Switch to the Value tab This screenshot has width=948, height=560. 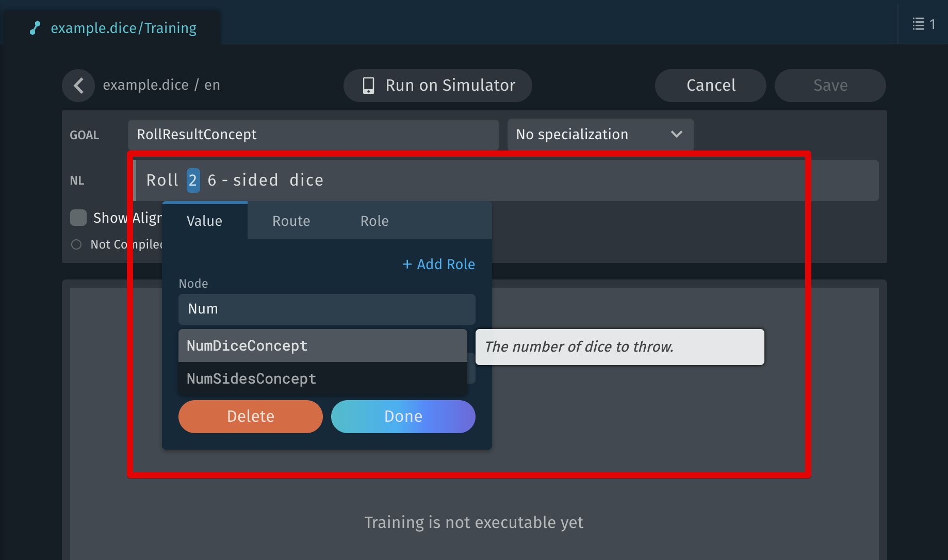coord(205,221)
